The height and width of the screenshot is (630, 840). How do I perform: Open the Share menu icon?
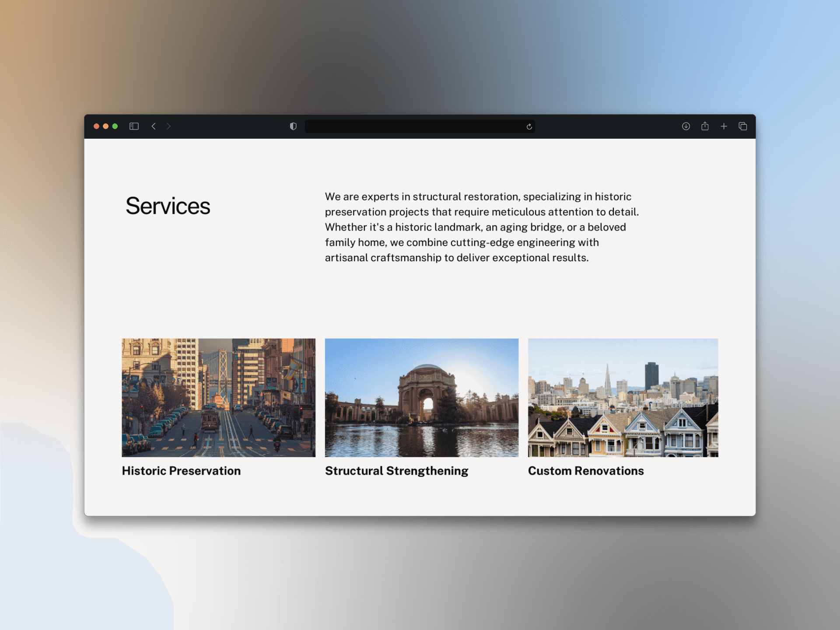(x=705, y=126)
